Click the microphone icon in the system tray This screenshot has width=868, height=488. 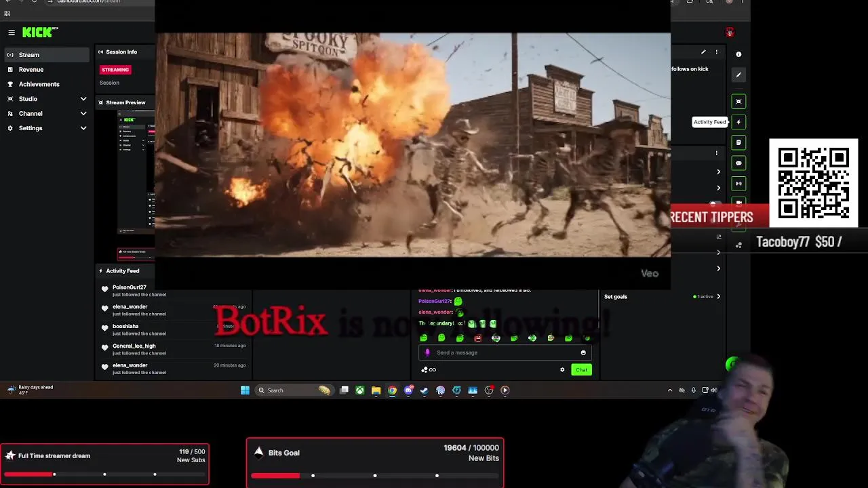(693, 390)
